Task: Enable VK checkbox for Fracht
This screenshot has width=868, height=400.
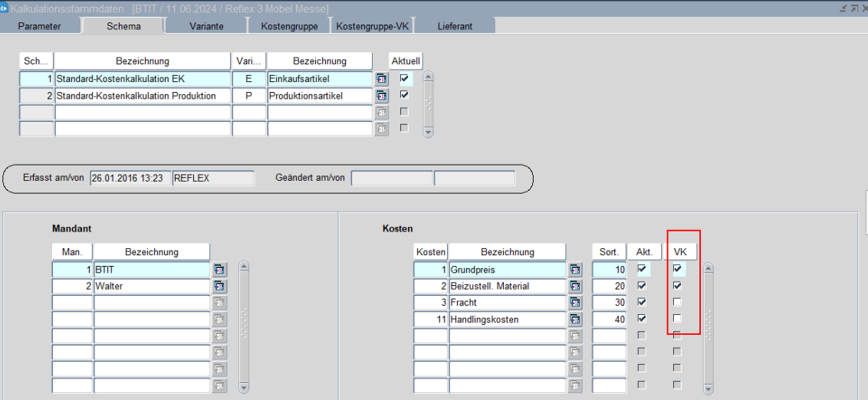Action: coord(677,302)
